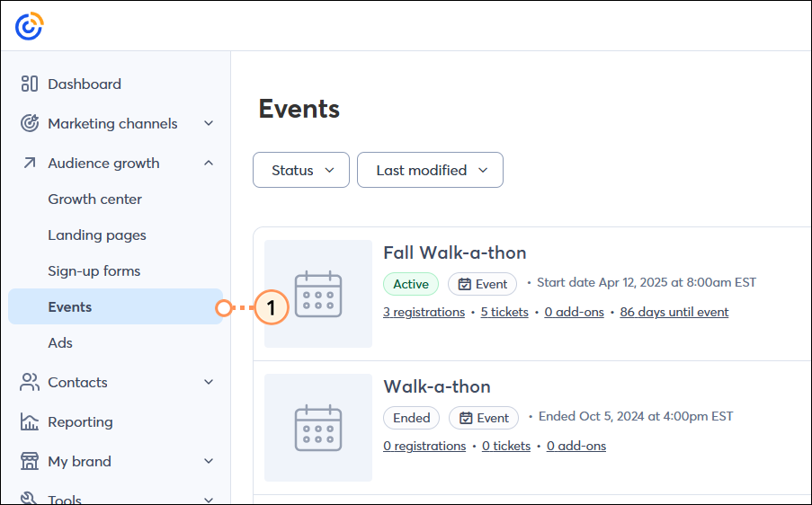The height and width of the screenshot is (505, 812).
Task: Select Events in the sidebar
Action: point(115,306)
